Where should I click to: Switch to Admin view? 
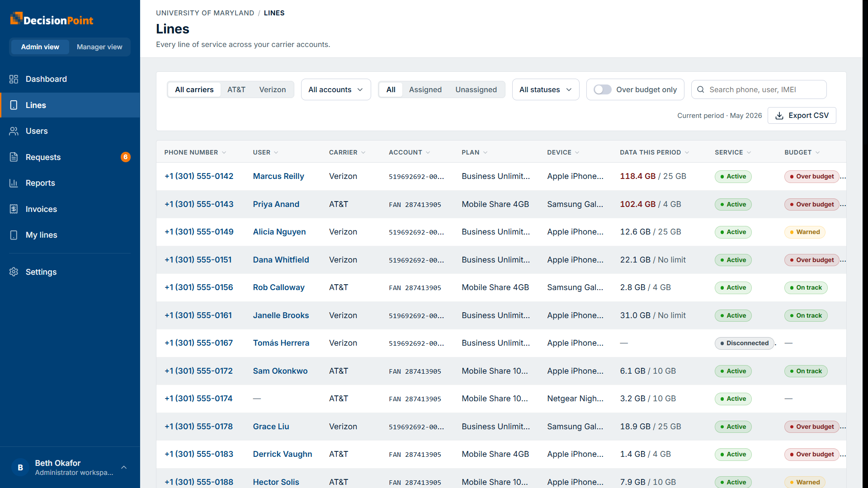point(40,47)
